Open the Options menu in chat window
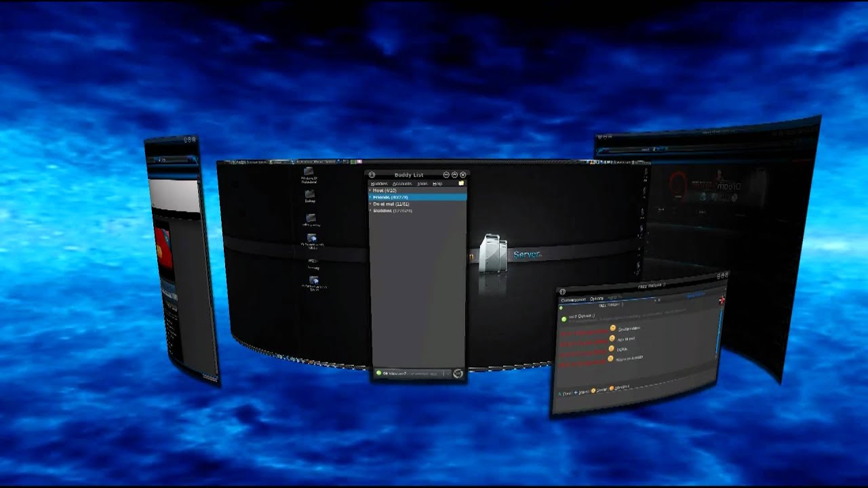868x488 pixels. pos(597,299)
